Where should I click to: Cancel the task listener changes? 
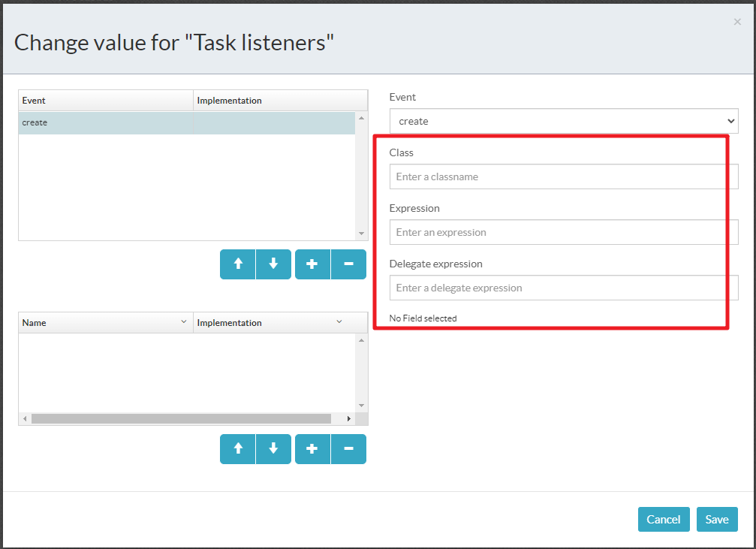pyautogui.click(x=664, y=520)
